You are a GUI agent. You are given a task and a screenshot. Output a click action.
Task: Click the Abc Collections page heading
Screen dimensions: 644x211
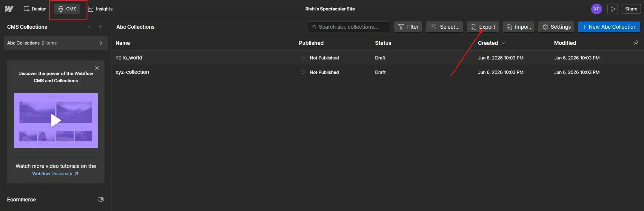click(135, 27)
